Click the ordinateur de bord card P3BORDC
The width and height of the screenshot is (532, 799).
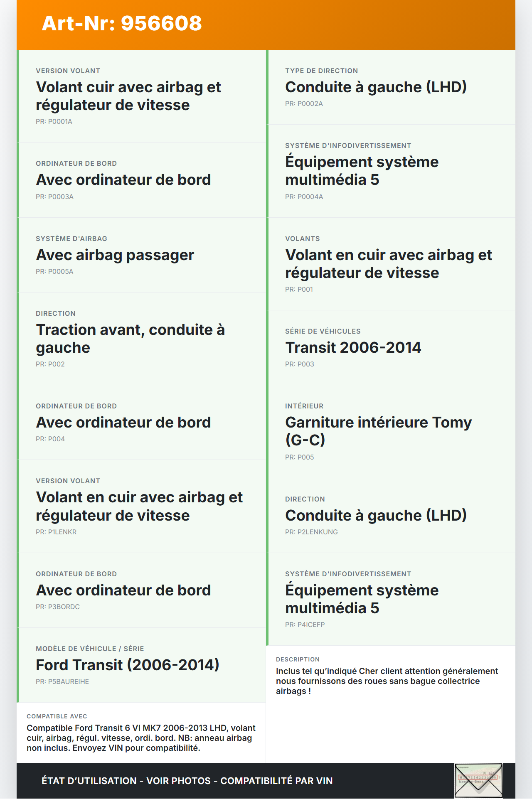click(x=141, y=590)
